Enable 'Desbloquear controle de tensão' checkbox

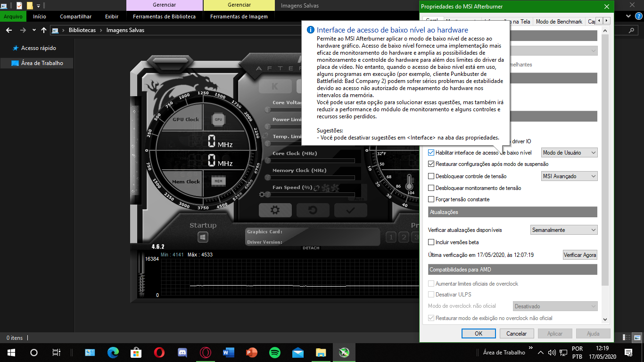click(431, 176)
